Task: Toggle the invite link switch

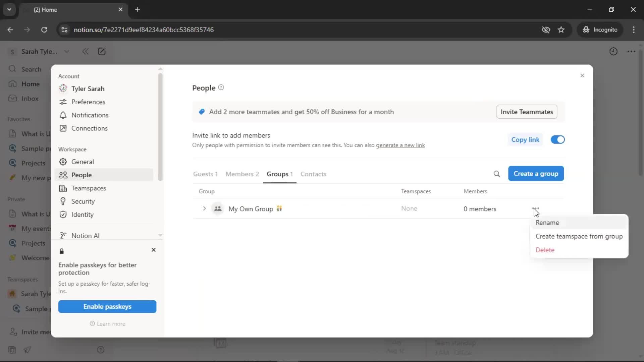Action: point(557,139)
